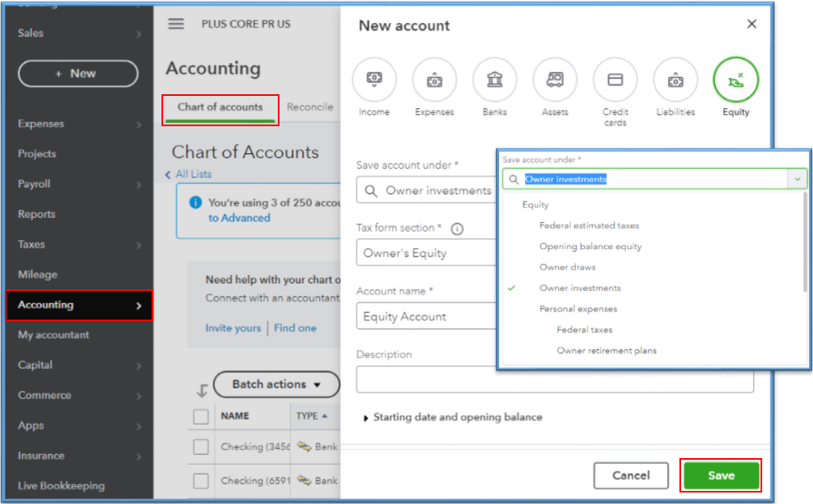The height and width of the screenshot is (504, 813).
Task: Click the Account name input field
Action: click(426, 316)
